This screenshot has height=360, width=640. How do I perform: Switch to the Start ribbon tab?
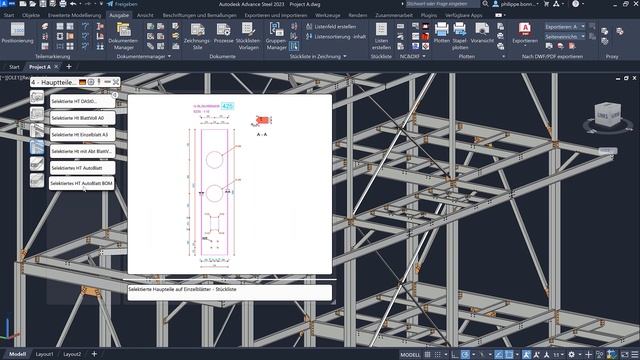click(x=9, y=15)
